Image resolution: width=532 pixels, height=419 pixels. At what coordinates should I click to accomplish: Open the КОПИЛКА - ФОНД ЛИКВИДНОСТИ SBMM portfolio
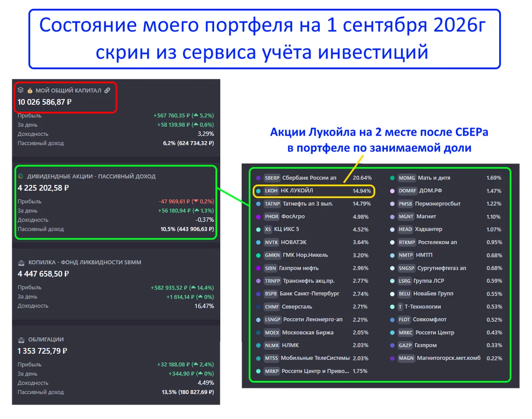85,262
